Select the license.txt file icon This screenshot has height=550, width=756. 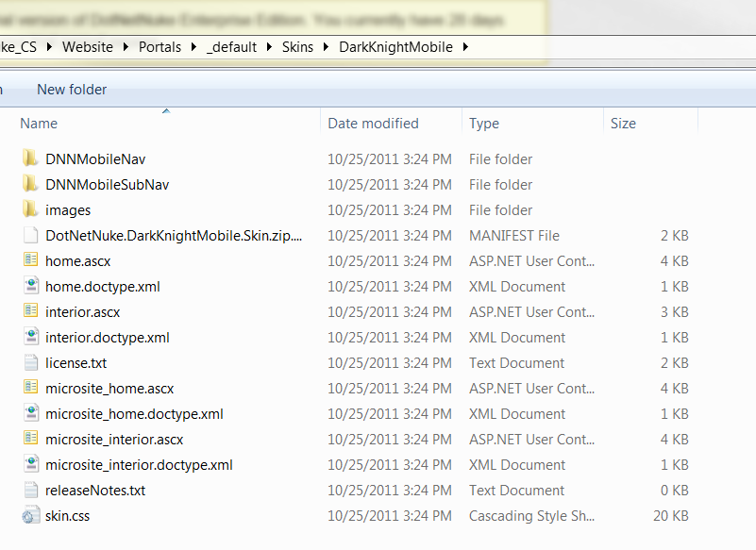30,363
